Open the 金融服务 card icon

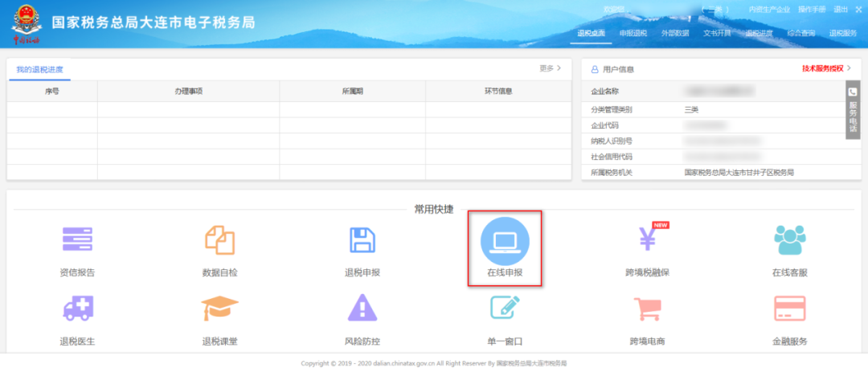(790, 309)
